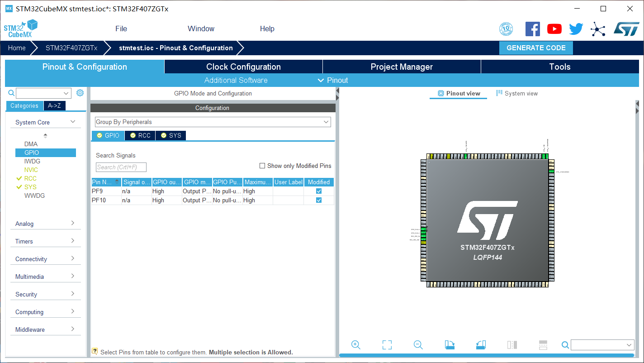This screenshot has width=644, height=363.
Task: Collapse the System Core category
Action: pyautogui.click(x=46, y=122)
